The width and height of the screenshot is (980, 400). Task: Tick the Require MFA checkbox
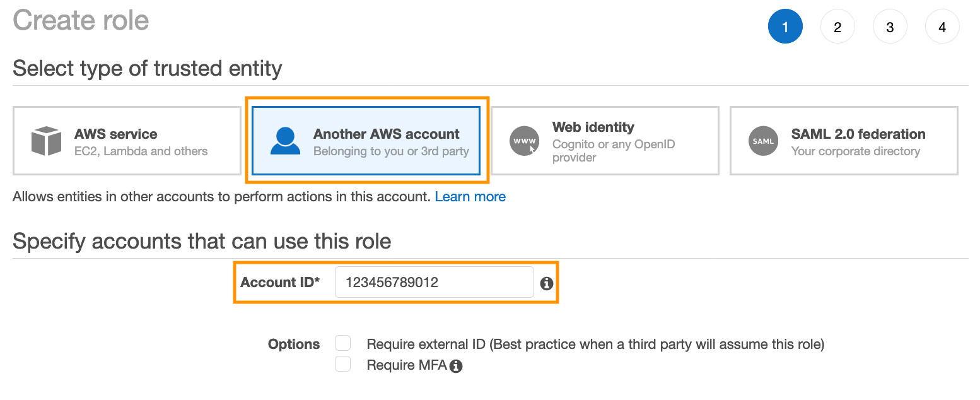coord(342,364)
